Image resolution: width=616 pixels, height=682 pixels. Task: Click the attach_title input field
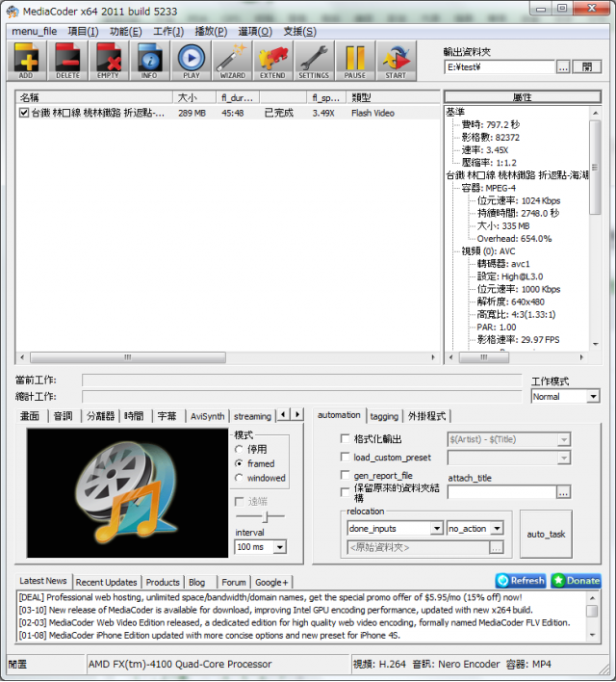click(502, 492)
